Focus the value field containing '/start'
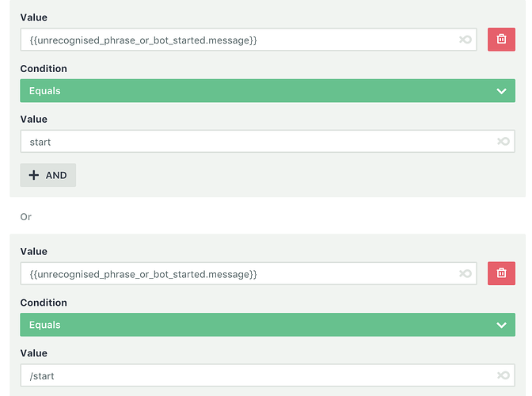Image resolution: width=532 pixels, height=396 pixels. pyautogui.click(x=268, y=375)
